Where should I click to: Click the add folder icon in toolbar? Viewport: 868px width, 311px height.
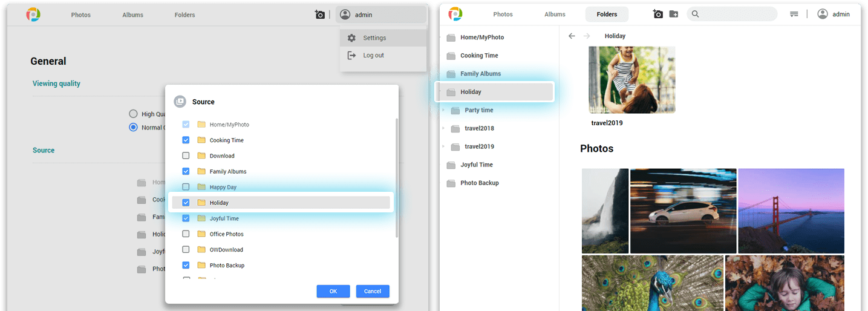click(674, 14)
